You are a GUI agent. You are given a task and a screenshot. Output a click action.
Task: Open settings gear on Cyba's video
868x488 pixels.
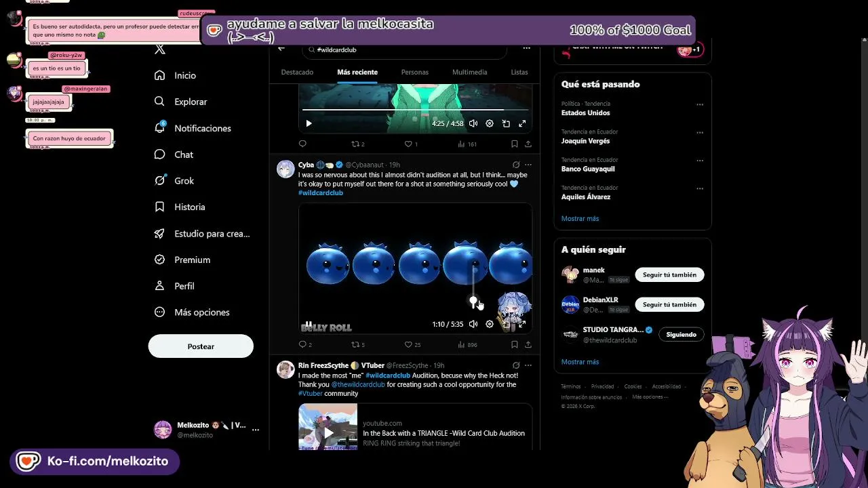pyautogui.click(x=490, y=325)
